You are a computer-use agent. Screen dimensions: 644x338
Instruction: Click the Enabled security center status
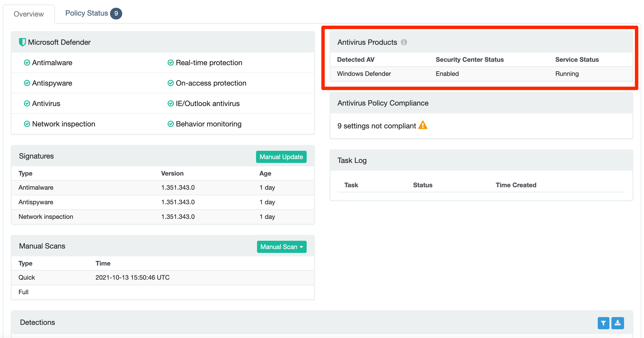[x=447, y=74]
